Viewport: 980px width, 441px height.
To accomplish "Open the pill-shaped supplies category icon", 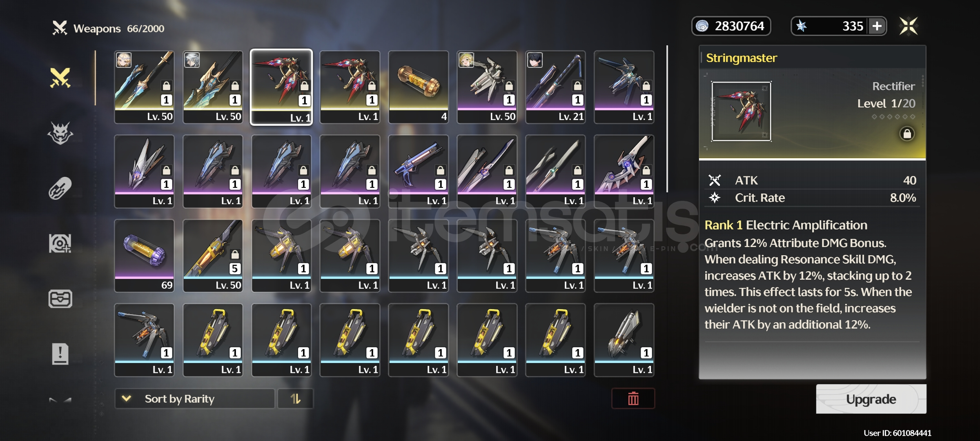I will (60, 188).
